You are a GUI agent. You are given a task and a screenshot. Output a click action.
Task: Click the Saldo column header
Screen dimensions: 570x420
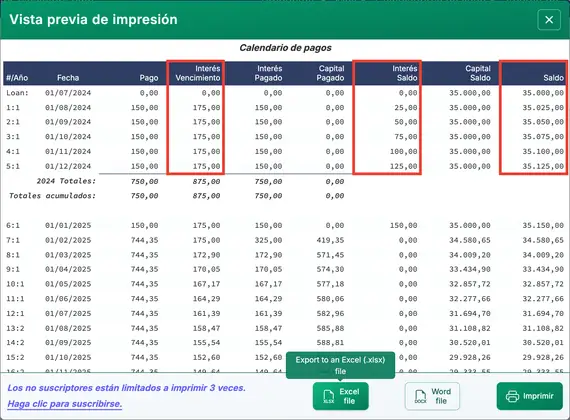553,78
